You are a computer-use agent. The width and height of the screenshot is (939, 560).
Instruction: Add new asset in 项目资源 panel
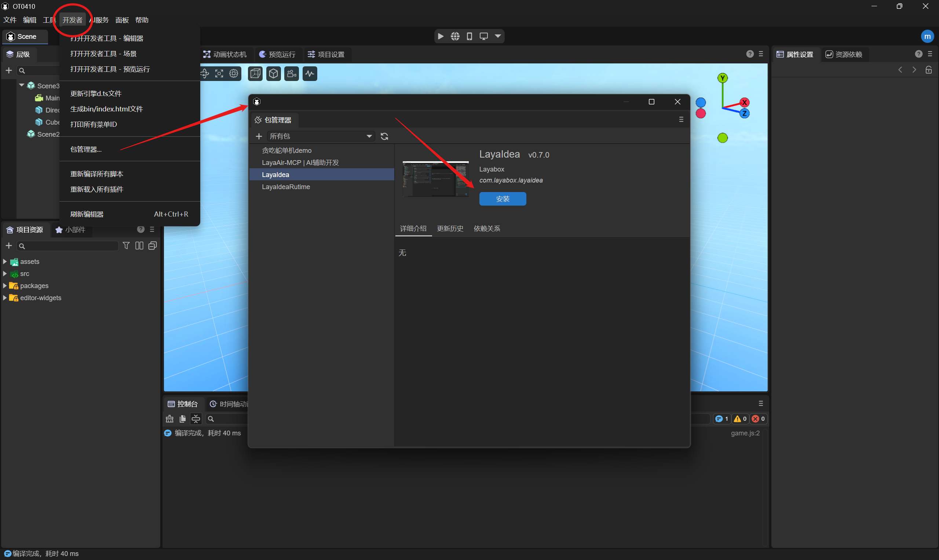(x=9, y=246)
